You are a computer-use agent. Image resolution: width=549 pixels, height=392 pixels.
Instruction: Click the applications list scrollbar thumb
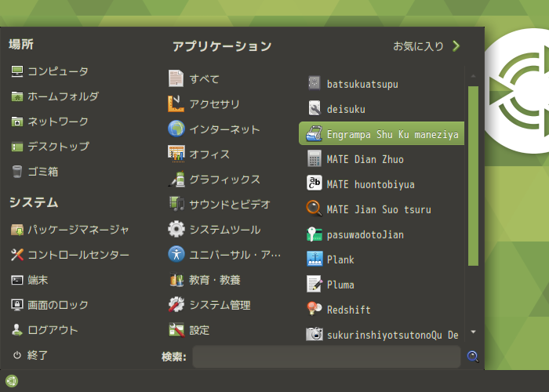click(473, 176)
